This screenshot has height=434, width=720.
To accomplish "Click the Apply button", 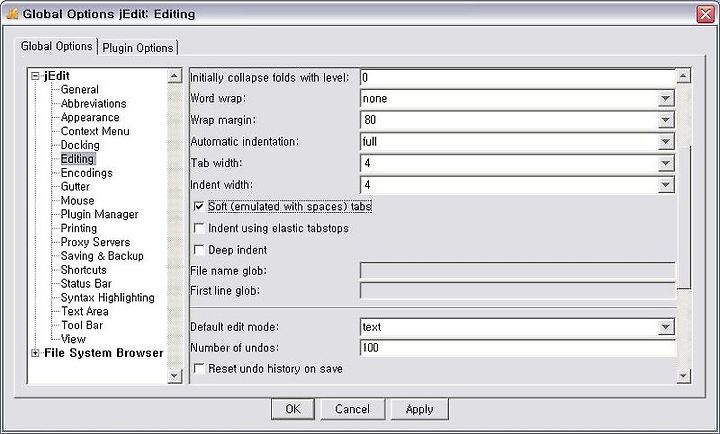I will [x=419, y=409].
